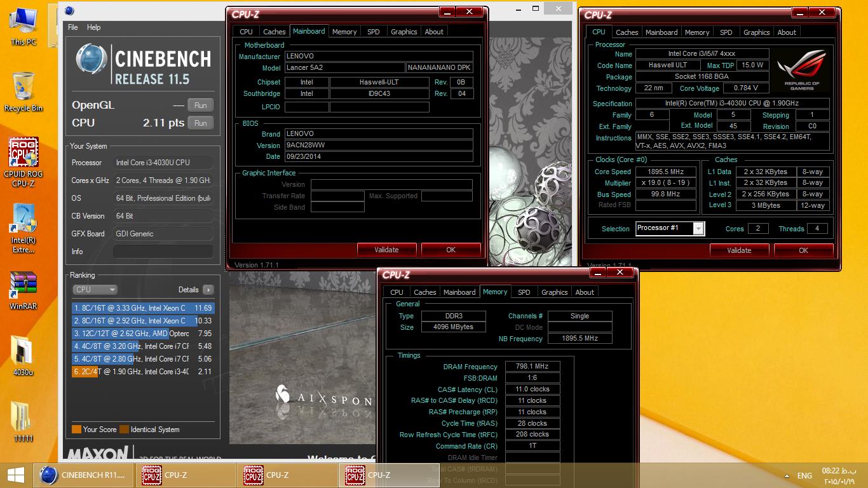Open Cinebench File menu

(x=73, y=27)
